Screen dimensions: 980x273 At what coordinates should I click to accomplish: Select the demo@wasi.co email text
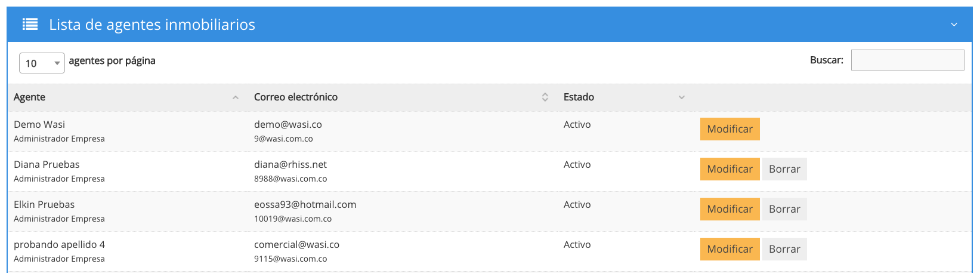(288, 124)
